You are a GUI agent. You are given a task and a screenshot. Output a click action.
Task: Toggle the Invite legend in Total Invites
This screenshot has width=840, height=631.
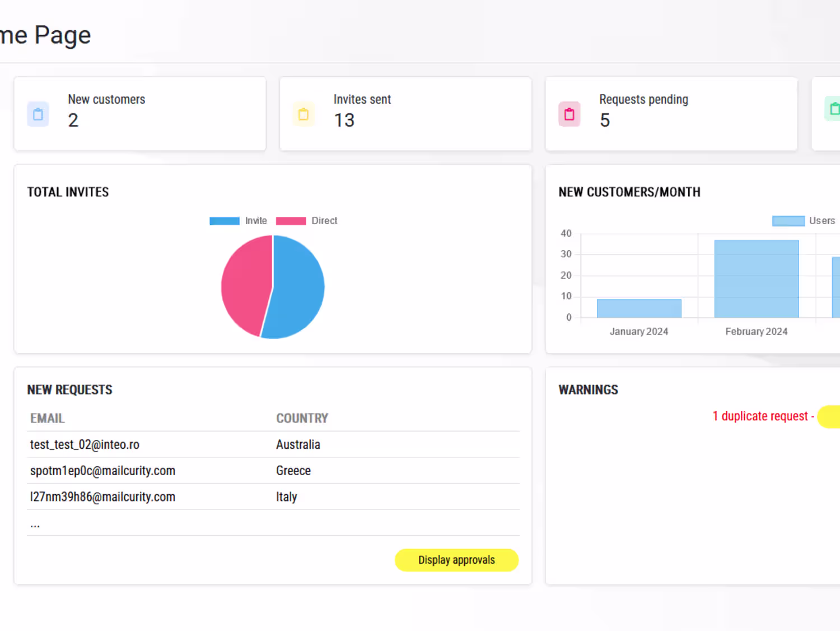[x=238, y=221]
